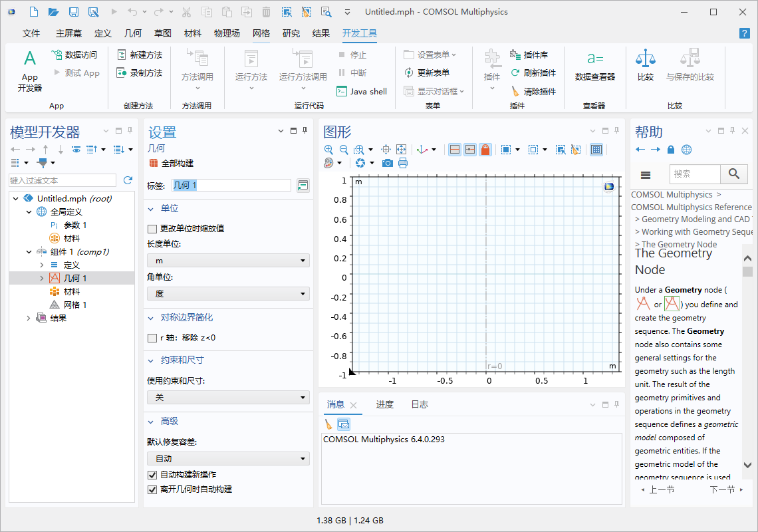The width and height of the screenshot is (758, 532).
Task: Switch to the 几何 ribbon tab
Action: 132,33
